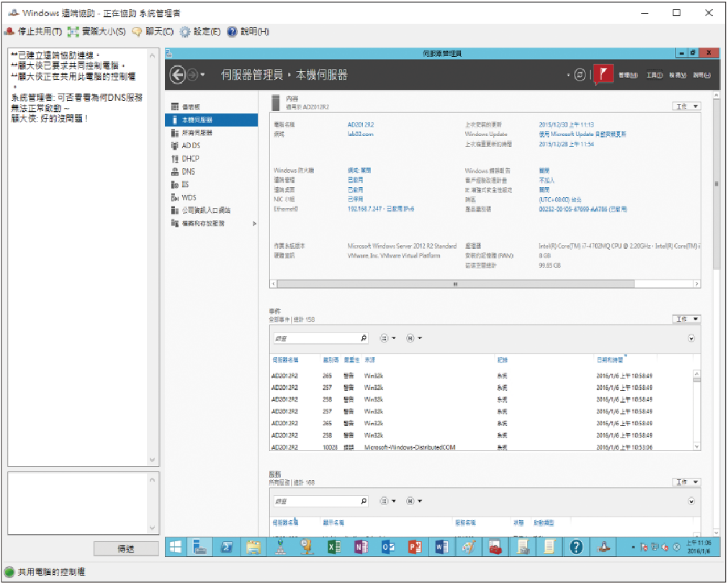Open Tasks (工作) dropdown in Properties section
Screen dimensions: 728x585
[687, 106]
